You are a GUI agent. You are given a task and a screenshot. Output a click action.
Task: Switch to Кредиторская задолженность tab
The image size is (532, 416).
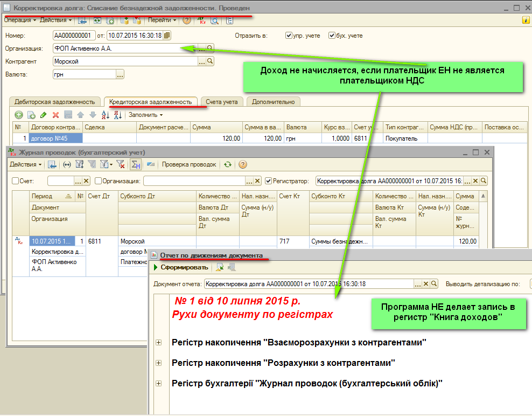[151, 102]
